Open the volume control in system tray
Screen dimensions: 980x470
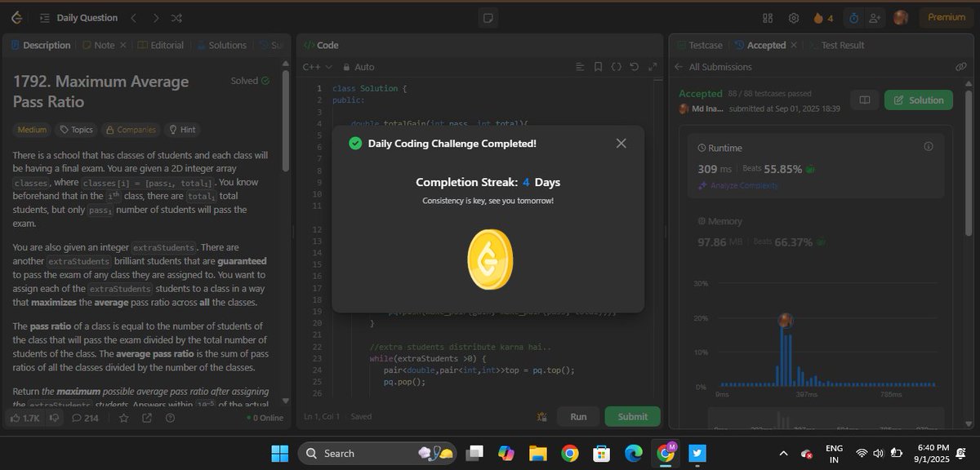pos(879,454)
